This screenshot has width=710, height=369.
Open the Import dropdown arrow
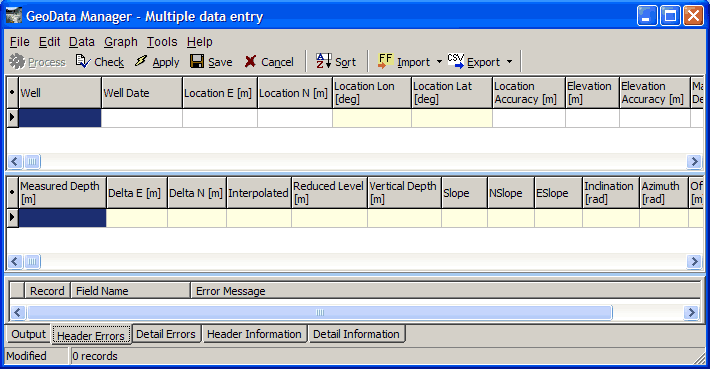tap(439, 62)
